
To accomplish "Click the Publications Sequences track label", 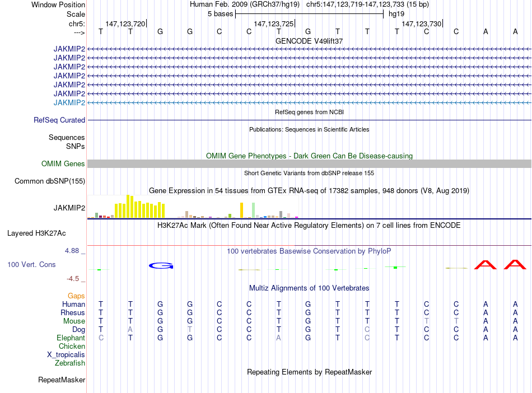I will click(67, 137).
